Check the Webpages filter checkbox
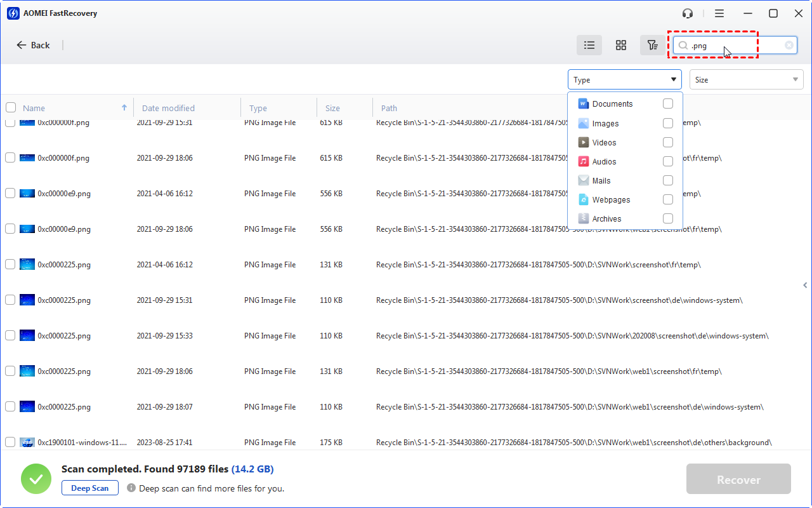 tap(668, 199)
